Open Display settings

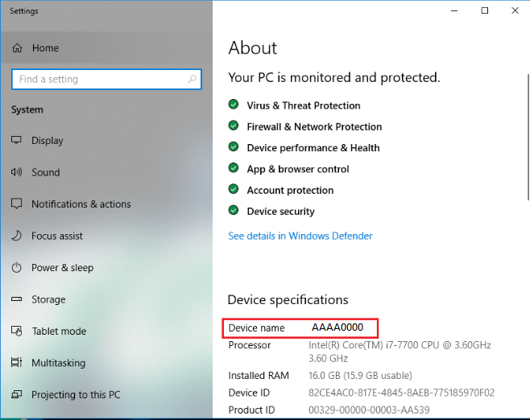click(x=106, y=140)
